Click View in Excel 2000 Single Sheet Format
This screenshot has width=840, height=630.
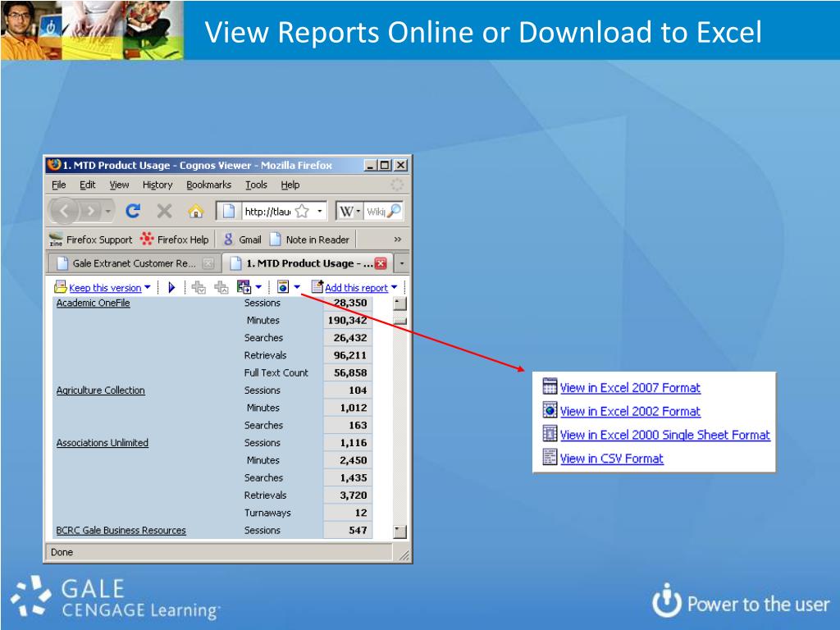click(x=664, y=435)
